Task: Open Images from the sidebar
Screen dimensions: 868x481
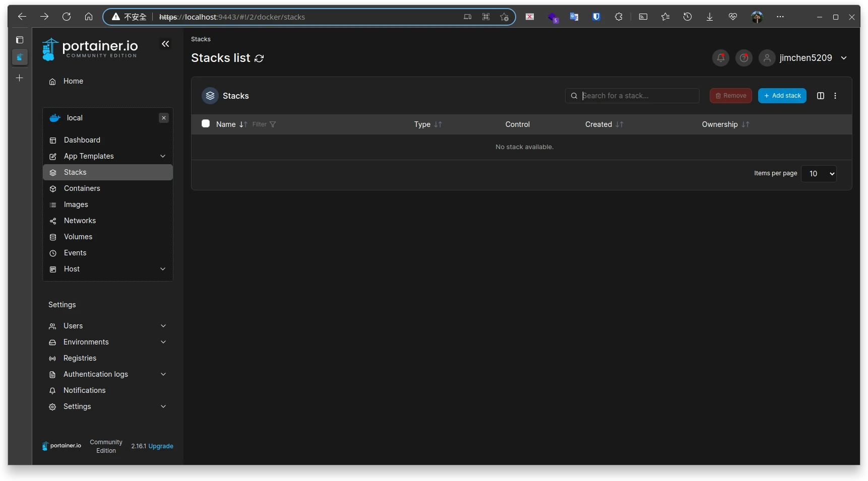Action: [x=76, y=204]
